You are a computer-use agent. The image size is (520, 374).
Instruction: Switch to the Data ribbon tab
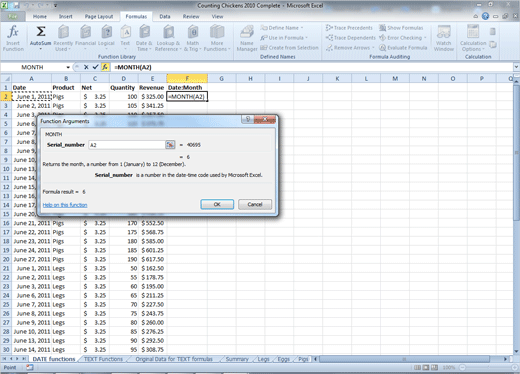[165, 16]
